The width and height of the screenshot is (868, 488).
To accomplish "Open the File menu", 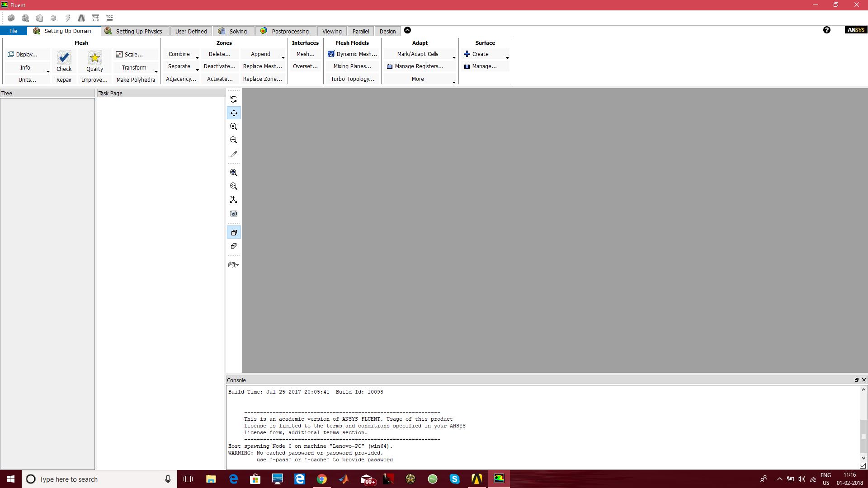I will pos(13,31).
